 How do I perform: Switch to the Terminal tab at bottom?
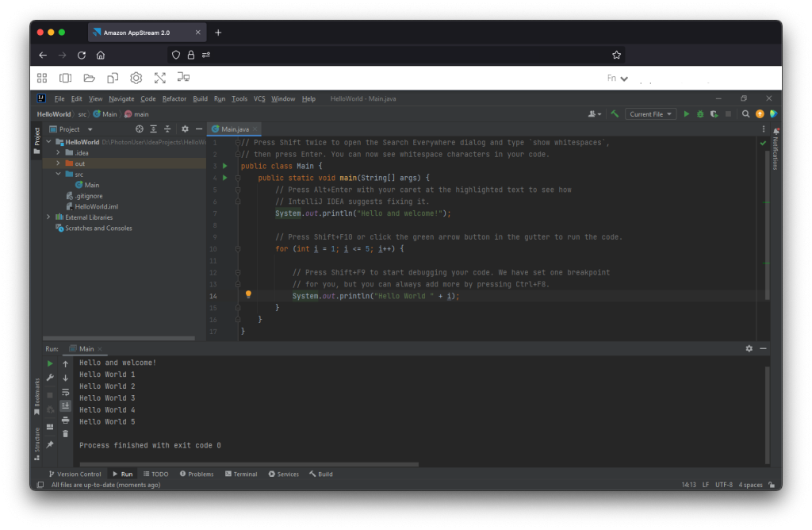[x=241, y=474]
